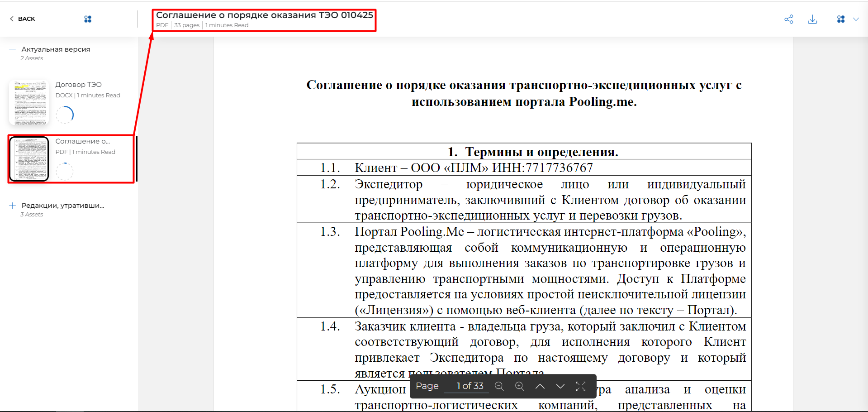Go back using the BACK button
This screenshot has width=868, height=412.
(22, 19)
